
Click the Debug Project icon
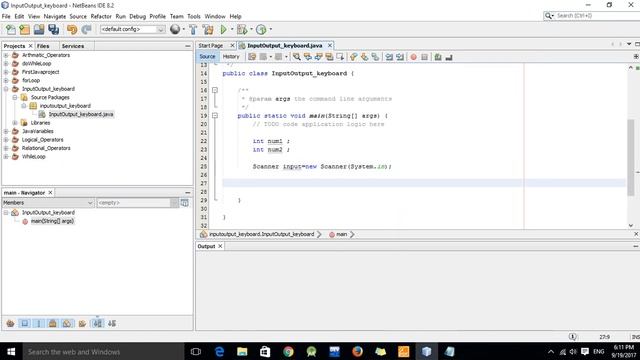pyautogui.click(x=242, y=29)
